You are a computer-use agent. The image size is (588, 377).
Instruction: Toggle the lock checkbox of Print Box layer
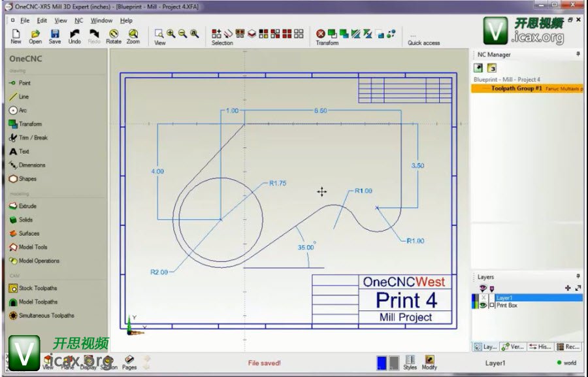point(491,305)
